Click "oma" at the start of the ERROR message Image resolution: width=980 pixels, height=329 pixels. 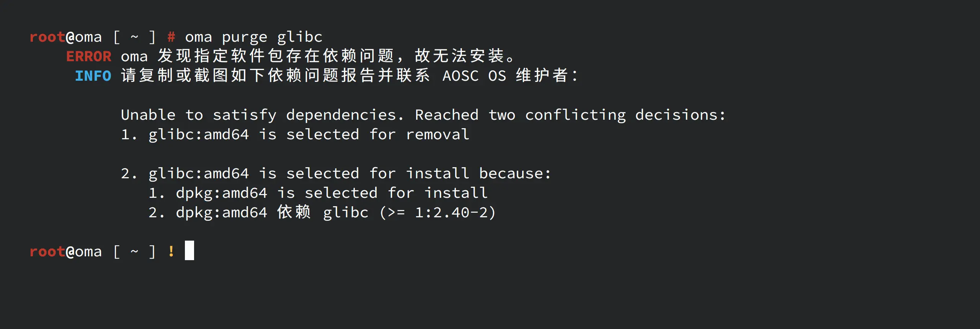pos(134,57)
